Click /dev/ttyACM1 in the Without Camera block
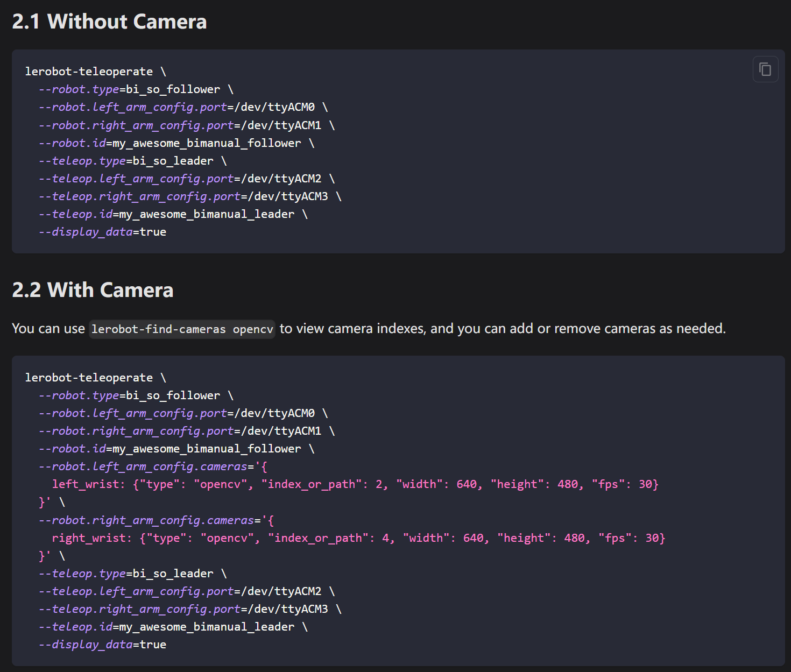 point(281,125)
